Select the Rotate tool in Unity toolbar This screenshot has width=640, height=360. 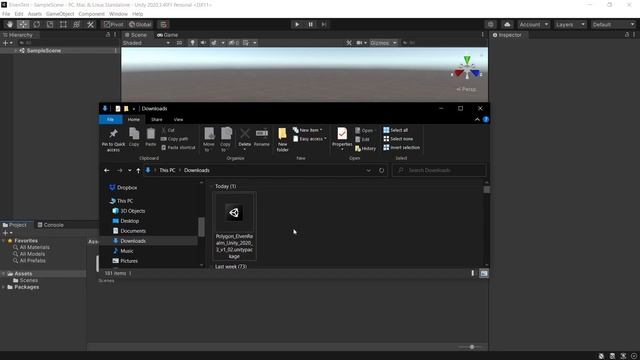point(36,24)
